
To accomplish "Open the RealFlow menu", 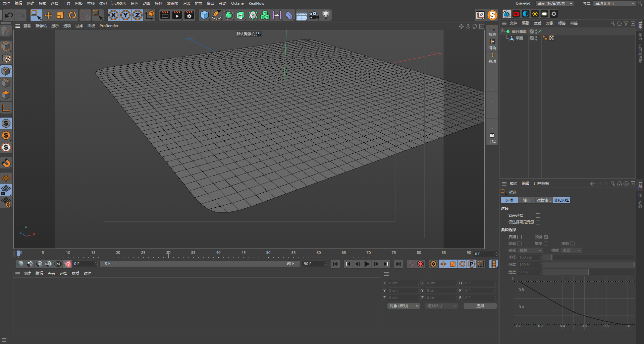I will pyautogui.click(x=256, y=3).
